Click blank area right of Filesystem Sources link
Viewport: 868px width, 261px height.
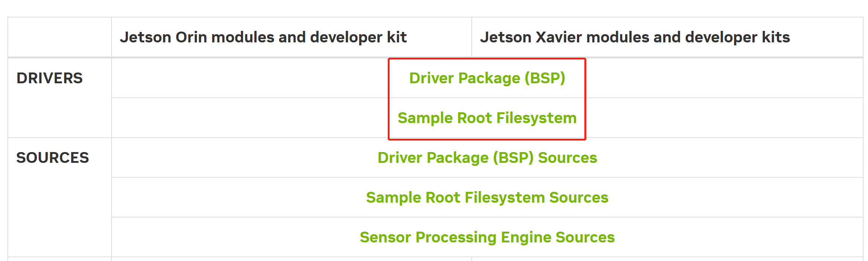[x=736, y=197]
